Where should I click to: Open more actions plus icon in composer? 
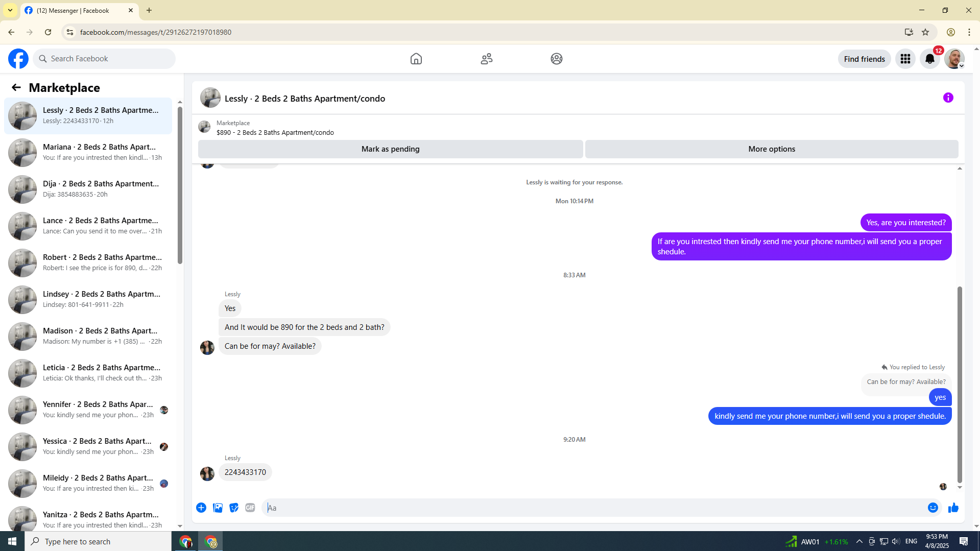[x=201, y=508]
